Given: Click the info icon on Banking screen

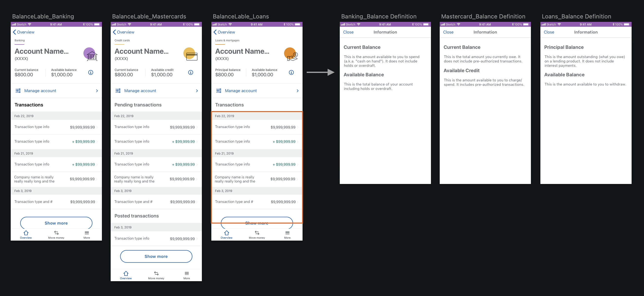Looking at the screenshot, I should tap(91, 72).
